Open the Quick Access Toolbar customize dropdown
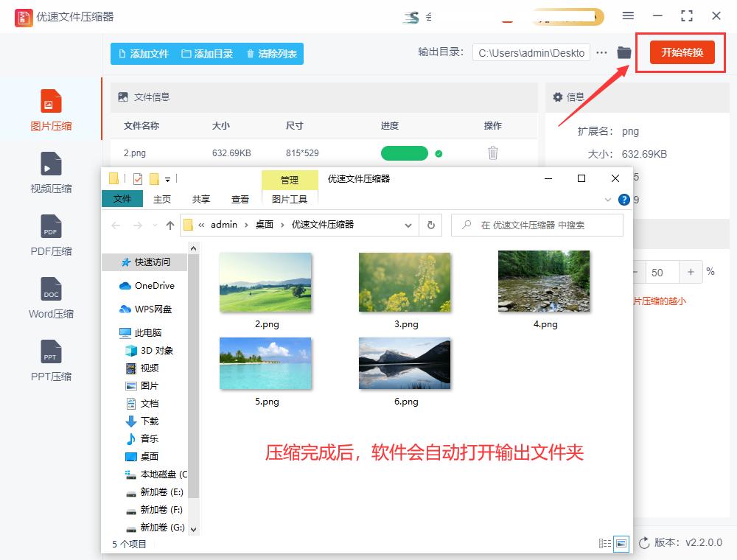This screenshot has height=560, width=737. pos(168,179)
